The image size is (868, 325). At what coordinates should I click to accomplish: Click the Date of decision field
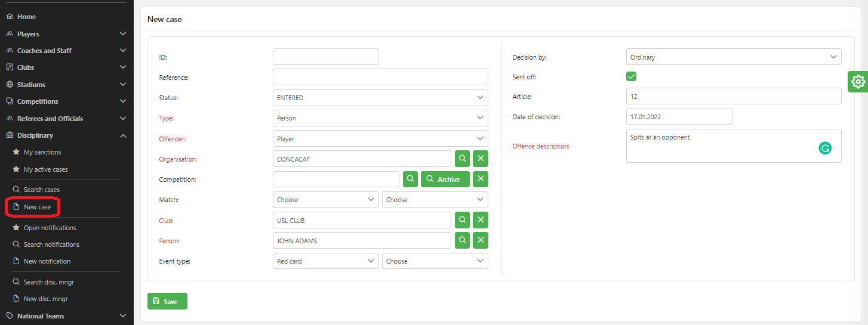point(679,117)
